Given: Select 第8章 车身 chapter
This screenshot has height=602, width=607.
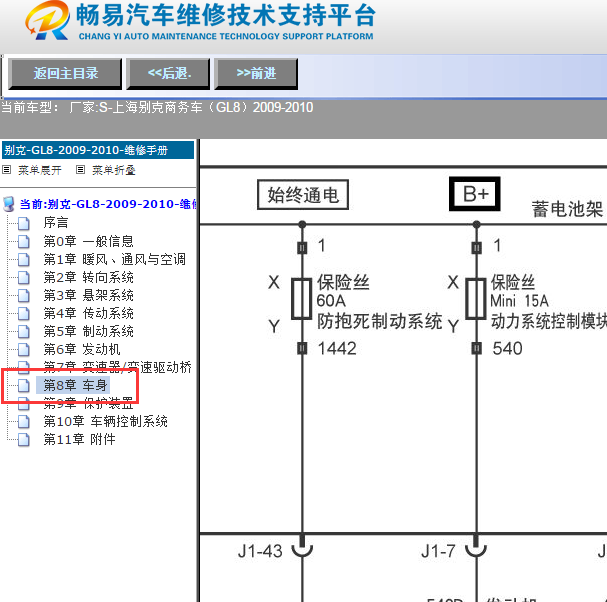Looking at the screenshot, I should pyautogui.click(x=75, y=385).
